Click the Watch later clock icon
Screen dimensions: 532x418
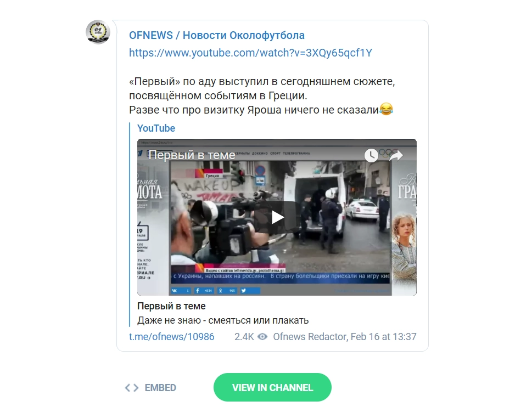[x=371, y=156]
